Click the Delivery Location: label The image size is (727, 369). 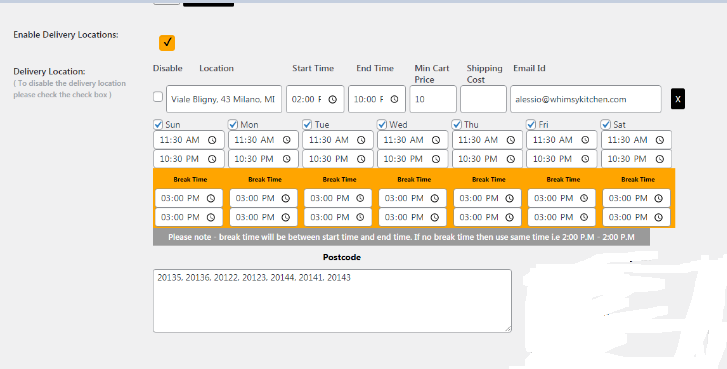point(49,71)
